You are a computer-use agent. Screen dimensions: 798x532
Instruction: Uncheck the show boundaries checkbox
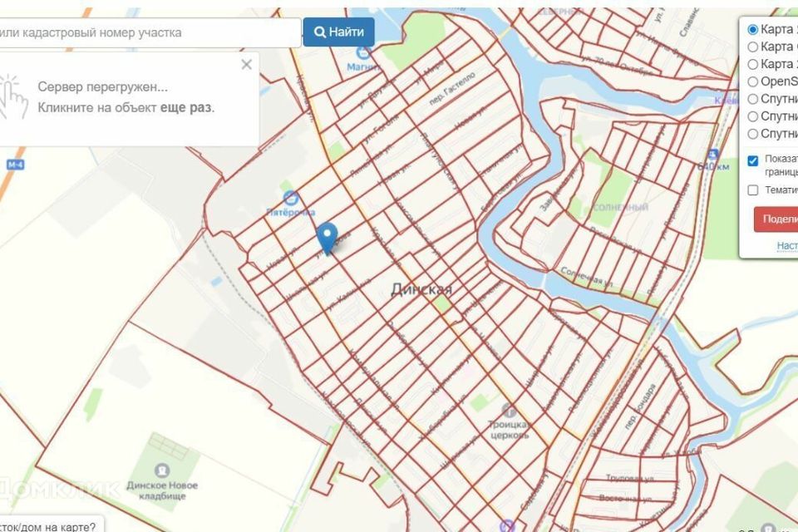click(x=753, y=160)
